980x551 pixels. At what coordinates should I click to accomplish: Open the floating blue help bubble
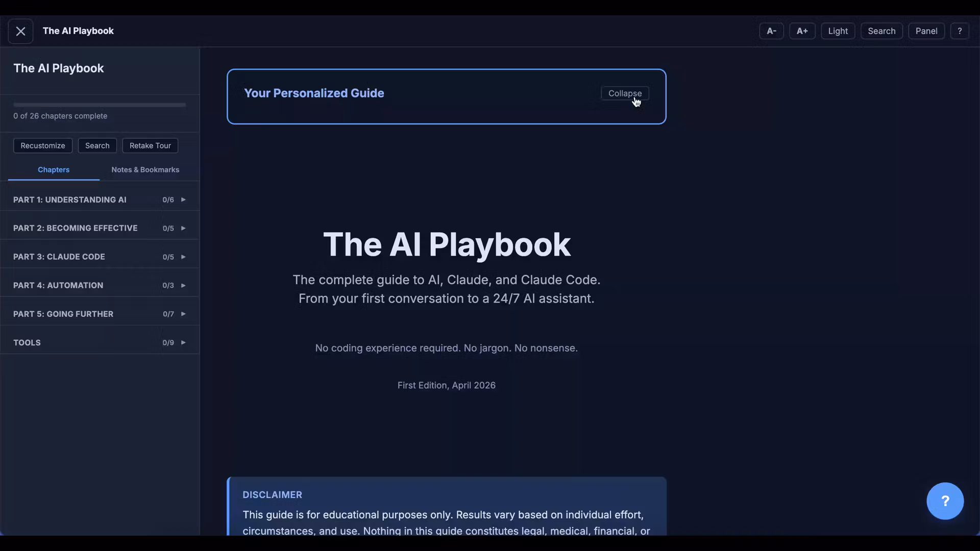[945, 501]
